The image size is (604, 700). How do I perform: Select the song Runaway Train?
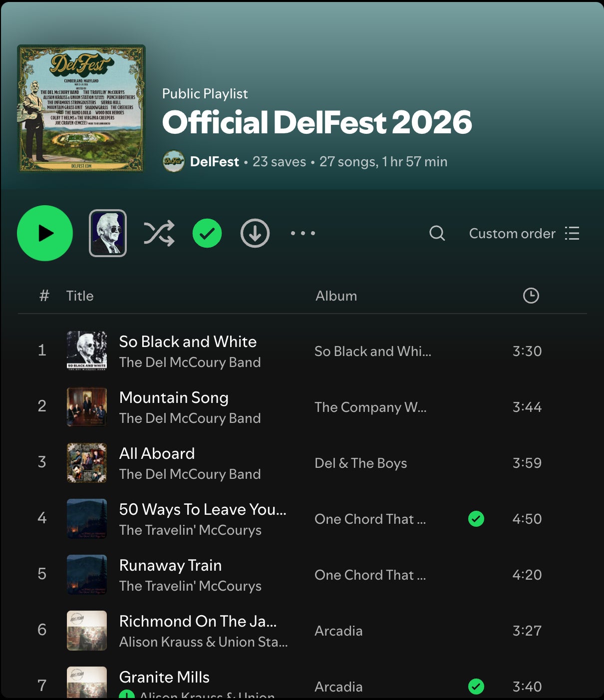tap(170, 565)
